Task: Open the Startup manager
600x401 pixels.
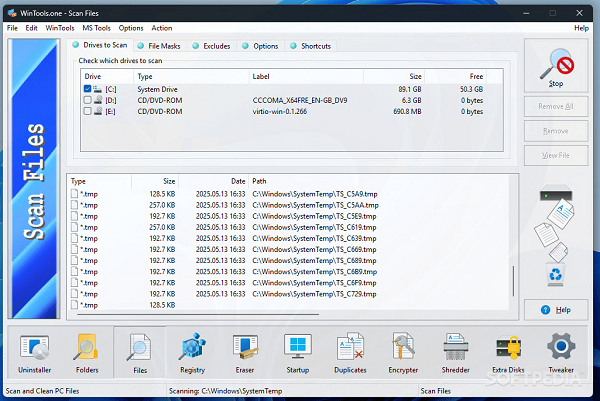Action: click(x=298, y=353)
